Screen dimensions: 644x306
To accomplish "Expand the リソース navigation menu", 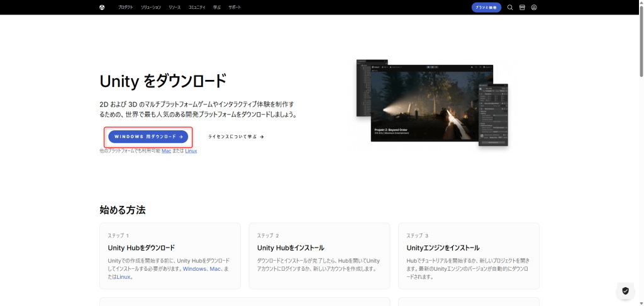I will click(x=174, y=8).
